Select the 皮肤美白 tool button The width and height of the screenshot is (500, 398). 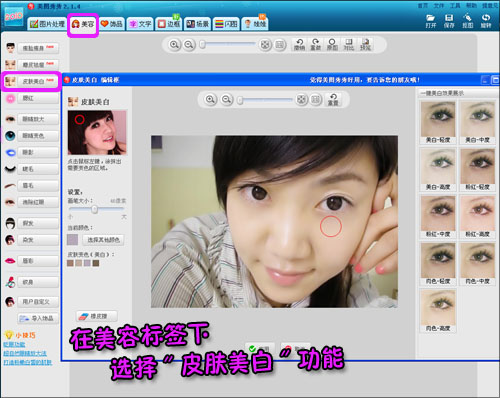pyautogui.click(x=38, y=81)
